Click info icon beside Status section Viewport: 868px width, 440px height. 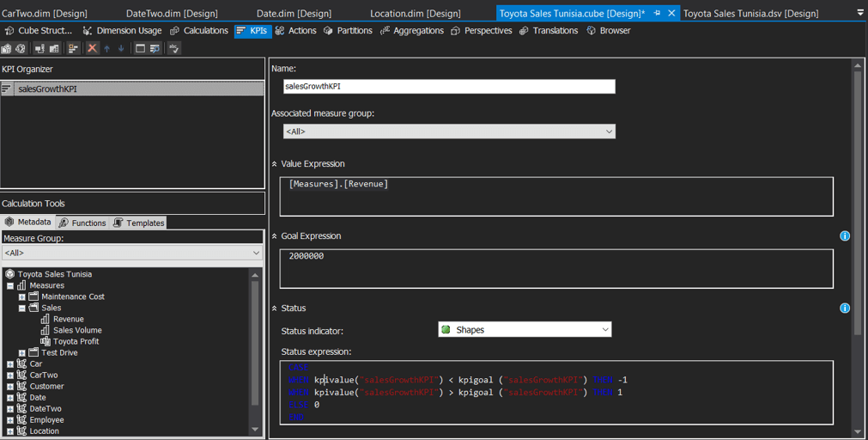[845, 309]
